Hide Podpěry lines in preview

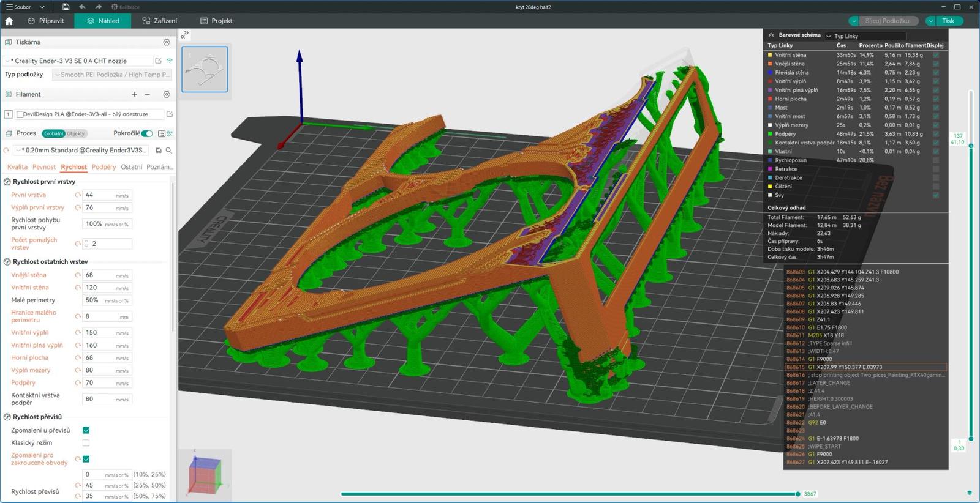click(x=936, y=134)
